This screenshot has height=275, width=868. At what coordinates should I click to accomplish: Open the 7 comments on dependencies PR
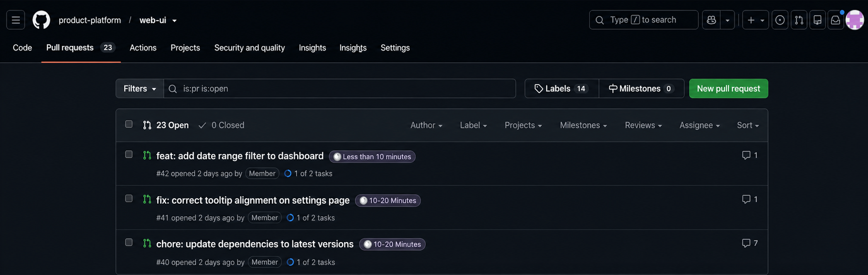[x=749, y=243]
